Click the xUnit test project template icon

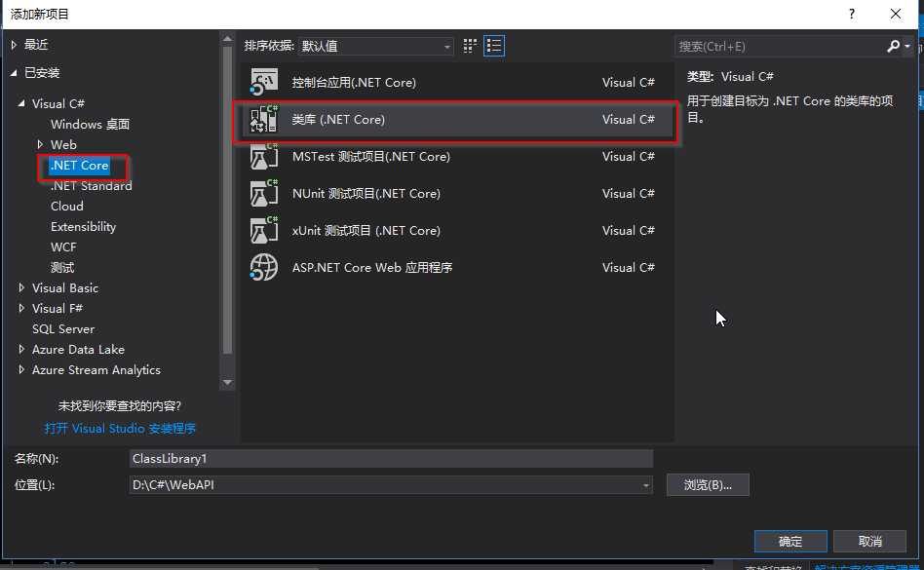point(263,230)
